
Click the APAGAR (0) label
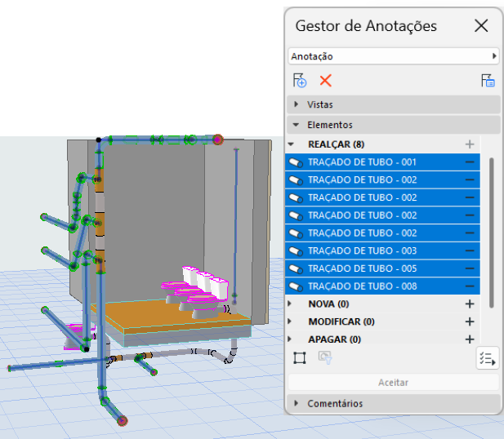pyautogui.click(x=334, y=339)
